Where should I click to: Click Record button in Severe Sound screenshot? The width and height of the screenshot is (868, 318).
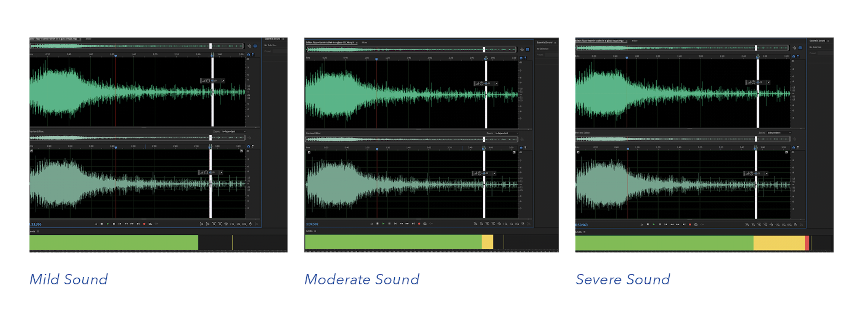click(x=690, y=225)
